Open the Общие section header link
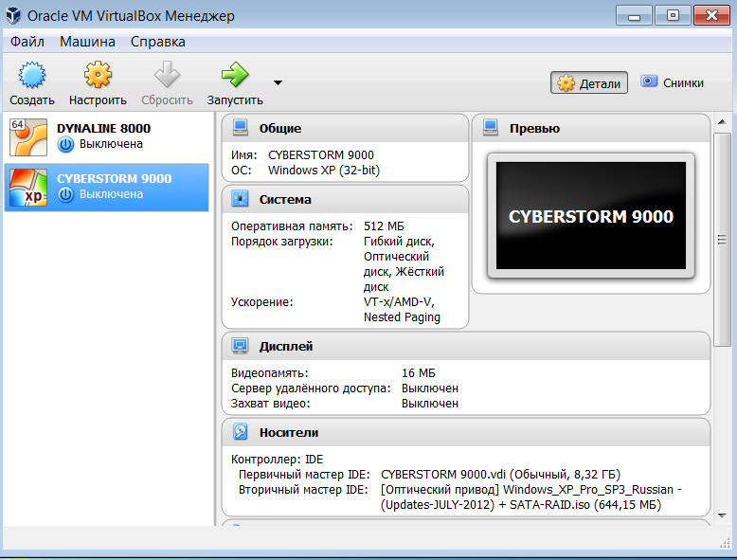Screen dimensions: 737x560 [x=280, y=128]
